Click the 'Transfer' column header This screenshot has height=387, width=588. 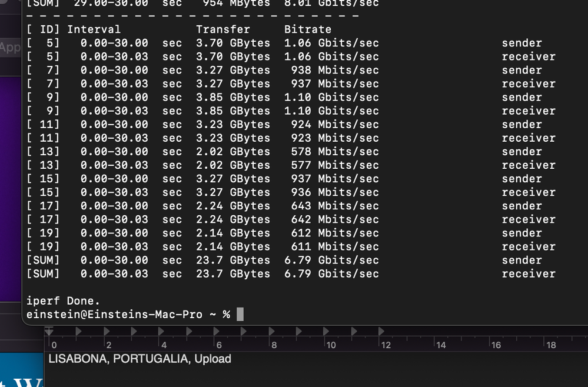pyautogui.click(x=222, y=29)
